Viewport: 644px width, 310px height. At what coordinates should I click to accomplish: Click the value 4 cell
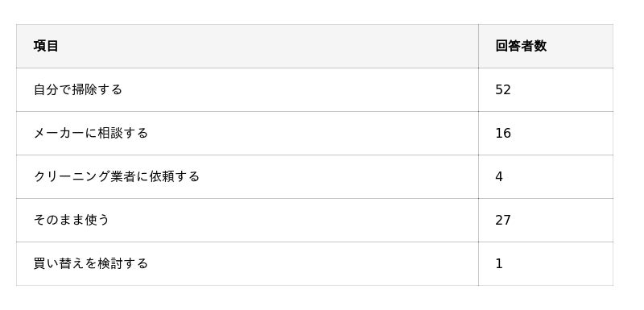(546, 177)
